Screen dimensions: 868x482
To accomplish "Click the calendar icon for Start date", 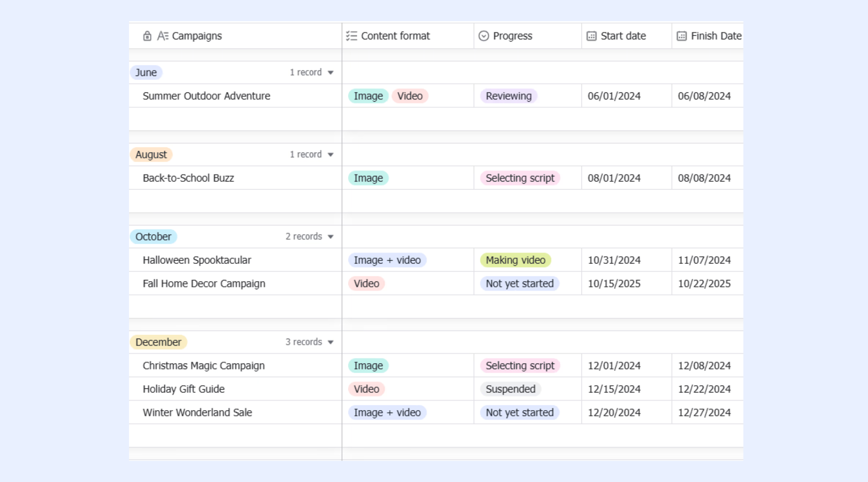I will point(592,36).
